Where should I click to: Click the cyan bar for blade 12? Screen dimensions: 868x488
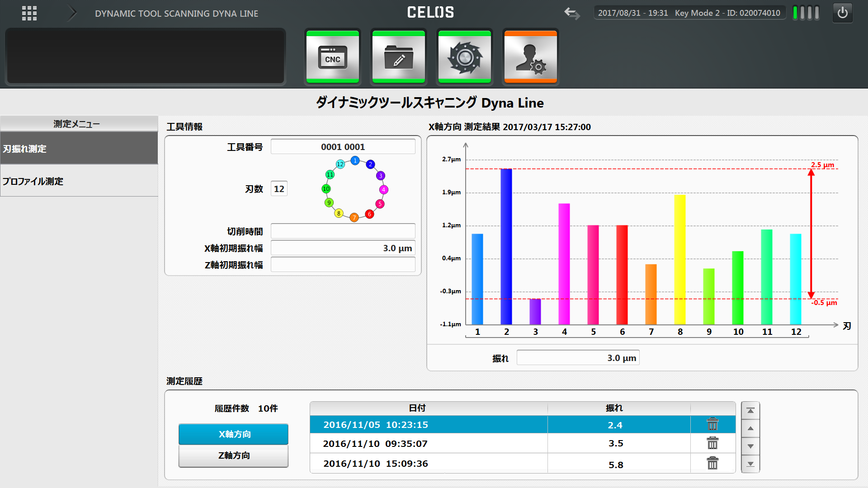tap(796, 279)
